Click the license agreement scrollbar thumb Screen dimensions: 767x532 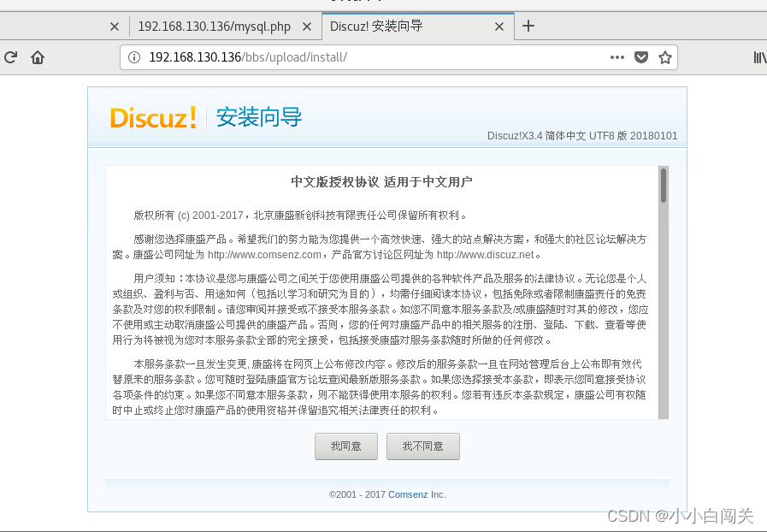tap(664, 185)
